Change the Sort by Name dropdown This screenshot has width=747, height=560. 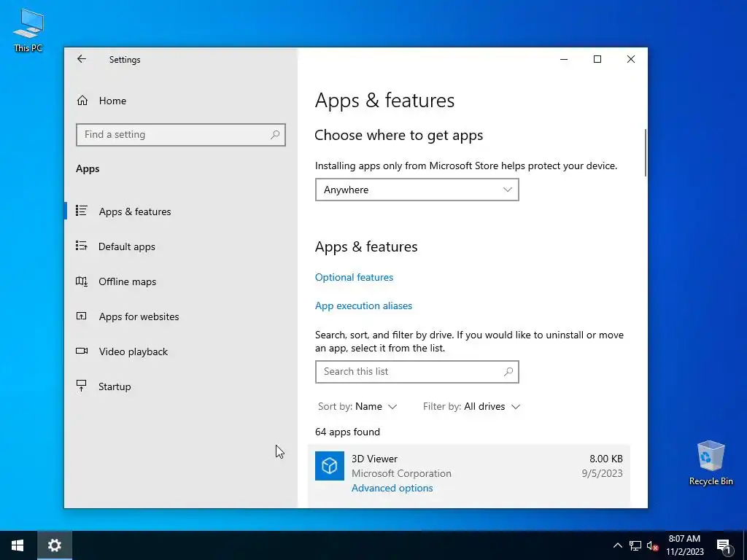pyautogui.click(x=357, y=406)
